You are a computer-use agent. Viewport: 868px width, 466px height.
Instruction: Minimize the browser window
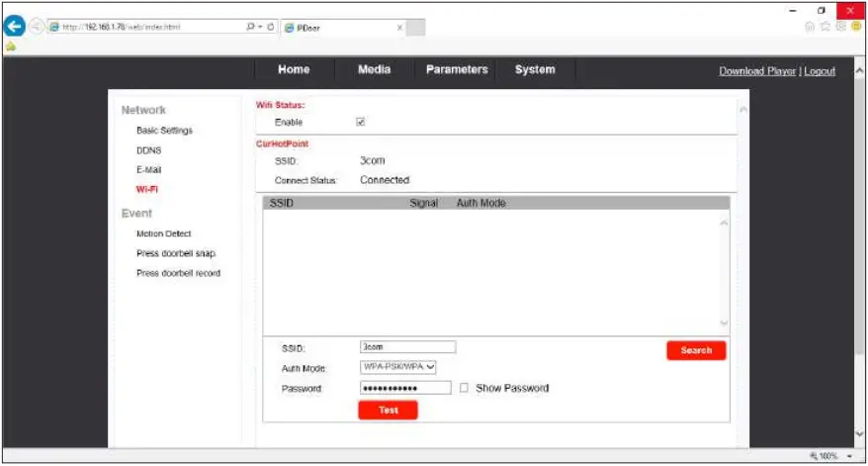coord(793,11)
